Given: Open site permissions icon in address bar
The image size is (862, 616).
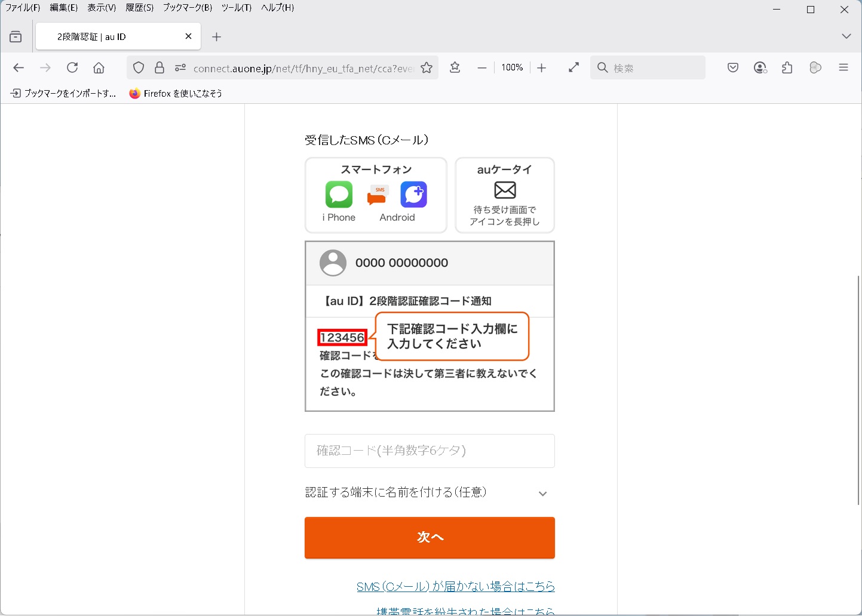Looking at the screenshot, I should click(x=180, y=68).
